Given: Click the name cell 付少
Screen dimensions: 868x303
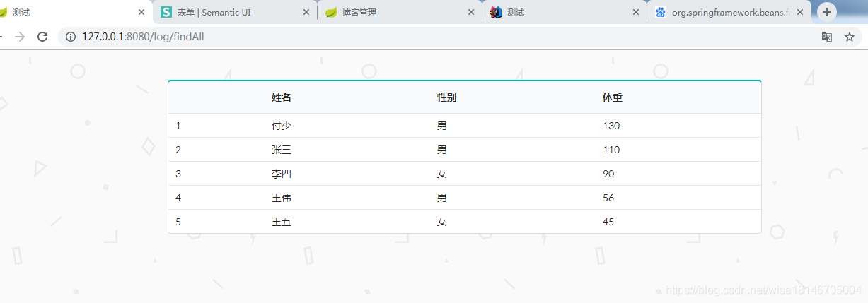Looking at the screenshot, I should [x=282, y=126].
